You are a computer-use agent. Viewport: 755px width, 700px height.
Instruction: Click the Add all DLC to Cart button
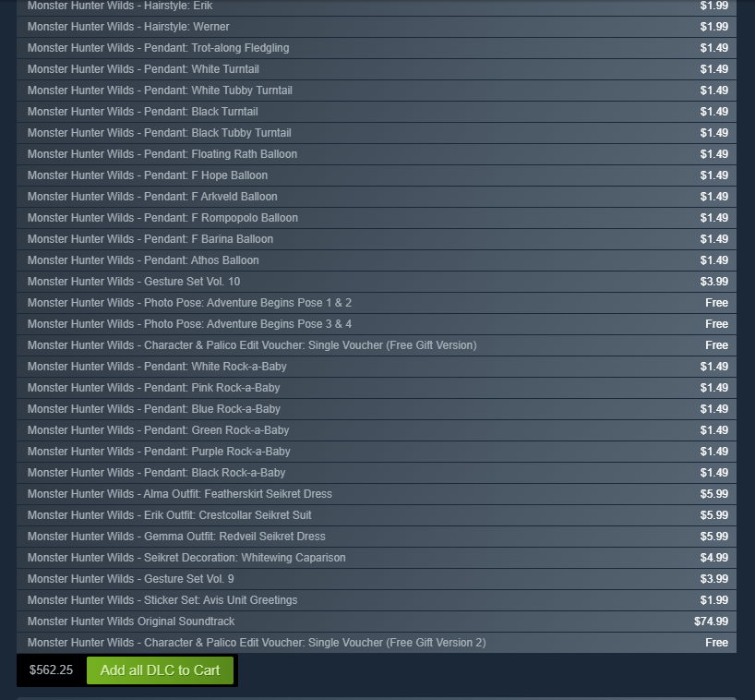(x=160, y=670)
